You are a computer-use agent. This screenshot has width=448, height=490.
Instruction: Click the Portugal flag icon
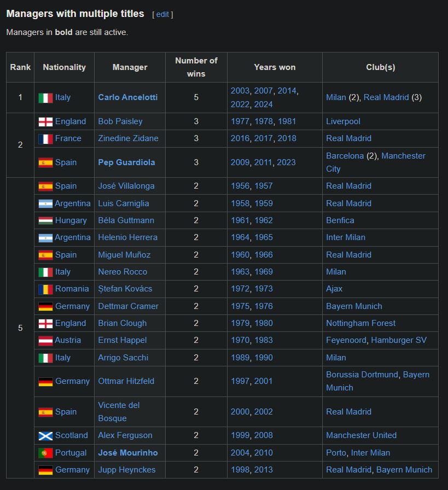pyautogui.click(x=45, y=453)
